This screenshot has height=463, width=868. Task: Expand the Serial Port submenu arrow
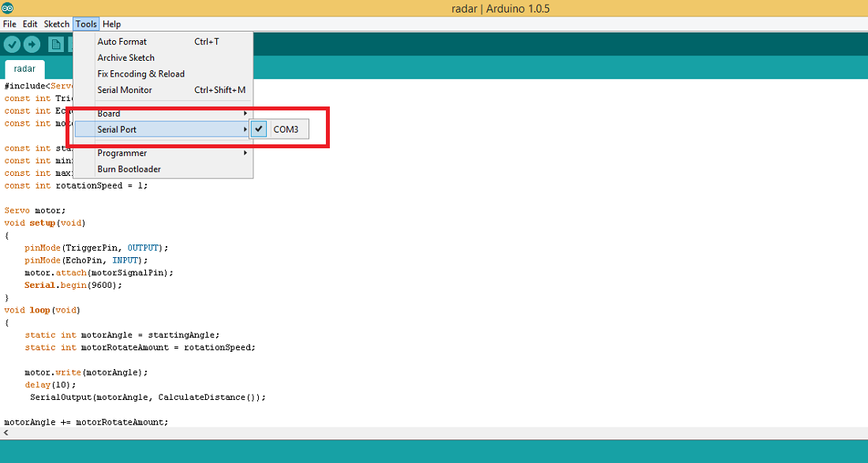245,129
